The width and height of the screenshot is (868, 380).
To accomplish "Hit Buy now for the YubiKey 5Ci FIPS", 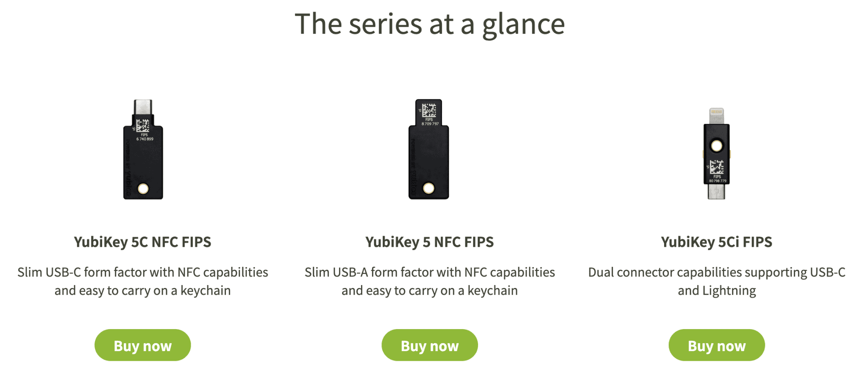I will (x=716, y=345).
